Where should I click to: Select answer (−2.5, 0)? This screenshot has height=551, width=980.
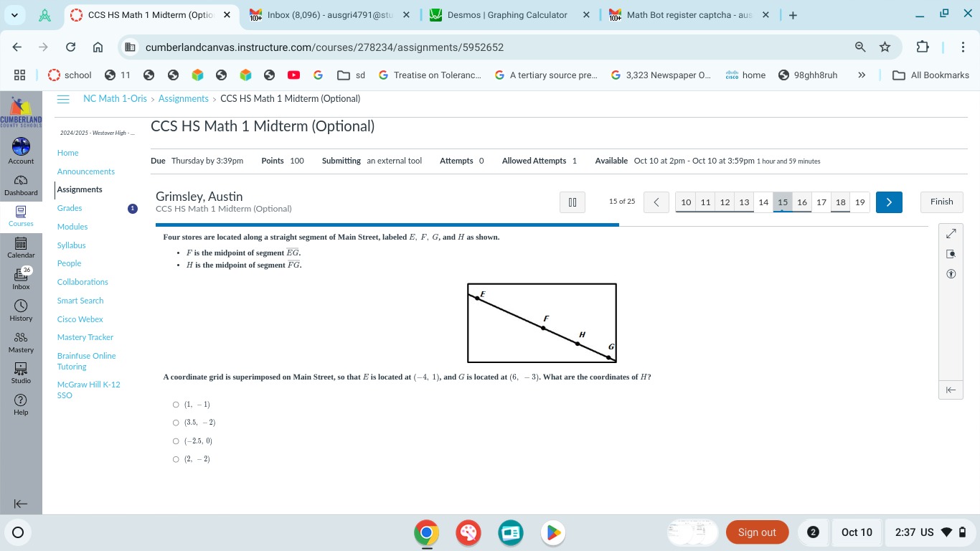point(176,441)
